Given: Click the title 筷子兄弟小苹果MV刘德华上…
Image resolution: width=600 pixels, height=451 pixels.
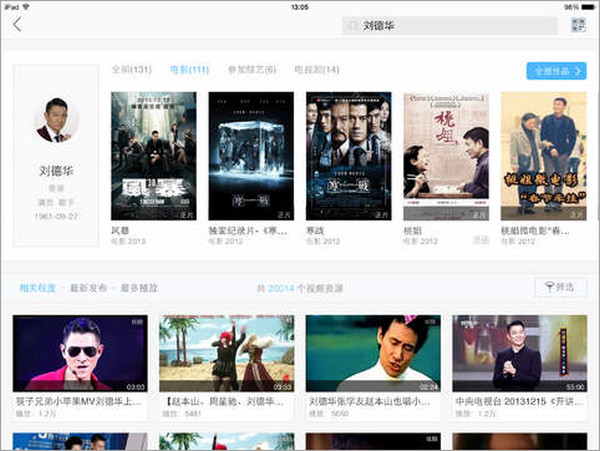Looking at the screenshot, I should [79, 402].
